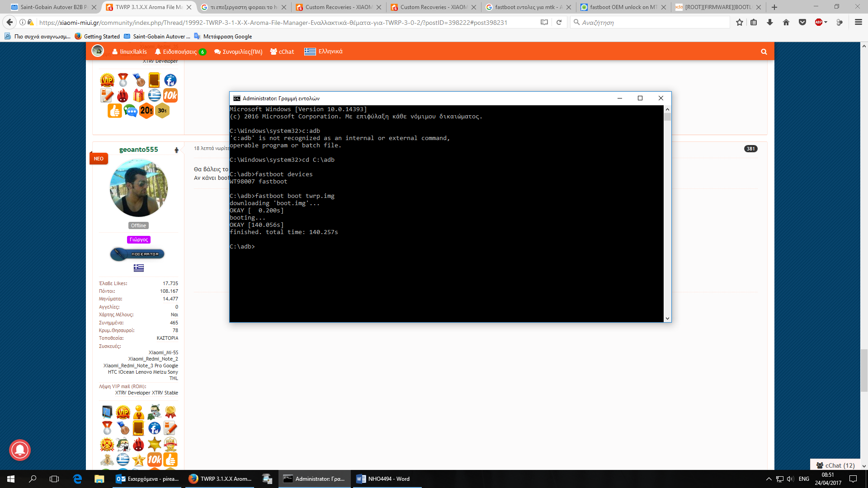Viewport: 868px width, 488px height.
Task: Reload the current page
Action: click(559, 22)
